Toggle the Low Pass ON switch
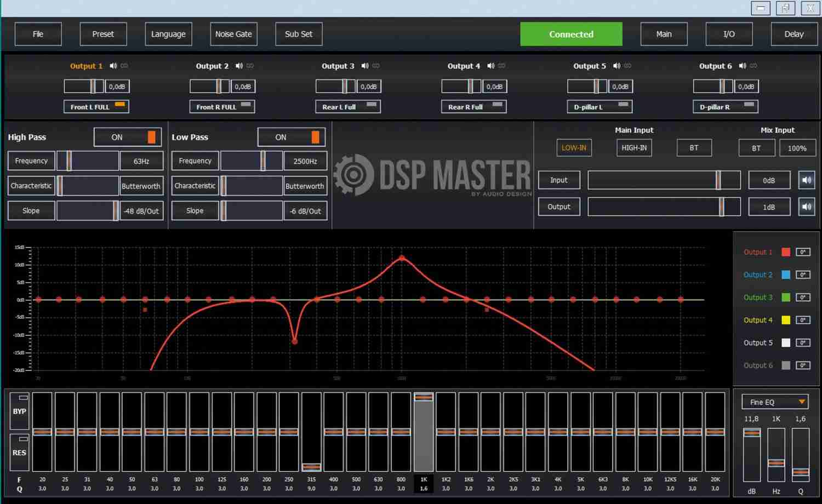This screenshot has width=822, height=504. pos(292,137)
